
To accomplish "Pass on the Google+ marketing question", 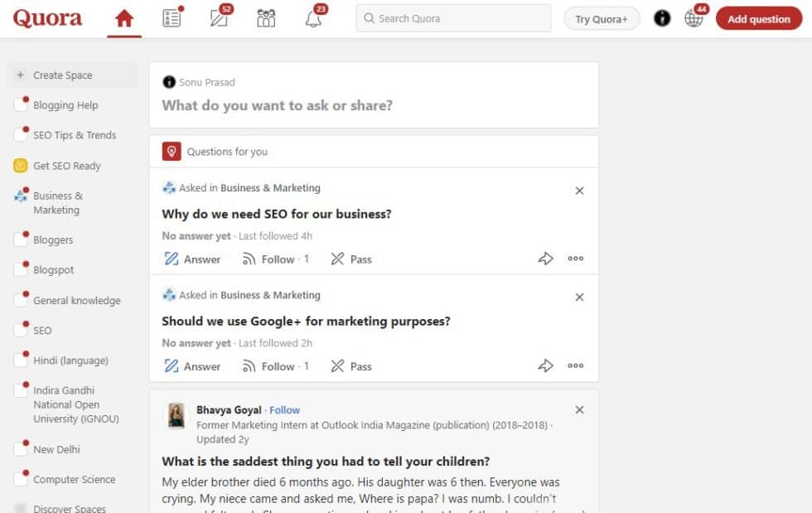I will (351, 366).
